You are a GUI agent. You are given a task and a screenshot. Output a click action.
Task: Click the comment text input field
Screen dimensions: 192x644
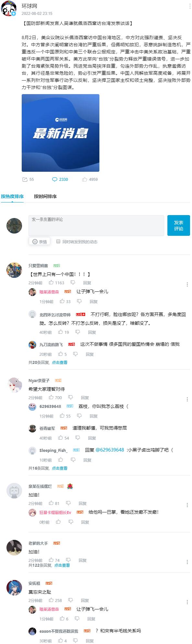tap(96, 225)
